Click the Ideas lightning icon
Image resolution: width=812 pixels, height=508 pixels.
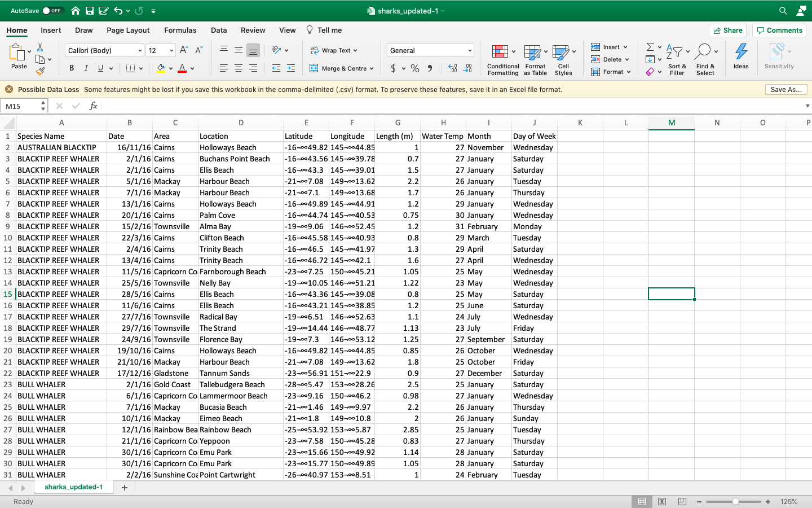741,56
